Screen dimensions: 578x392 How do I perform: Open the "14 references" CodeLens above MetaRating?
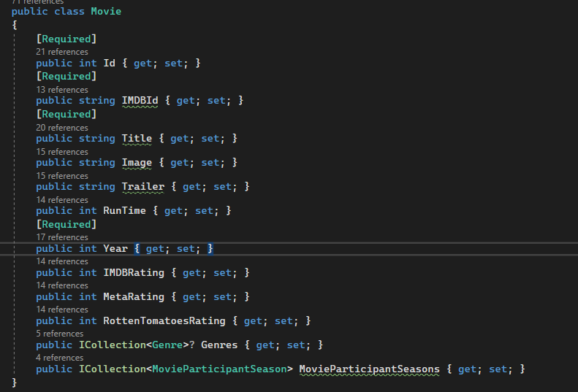(62, 285)
